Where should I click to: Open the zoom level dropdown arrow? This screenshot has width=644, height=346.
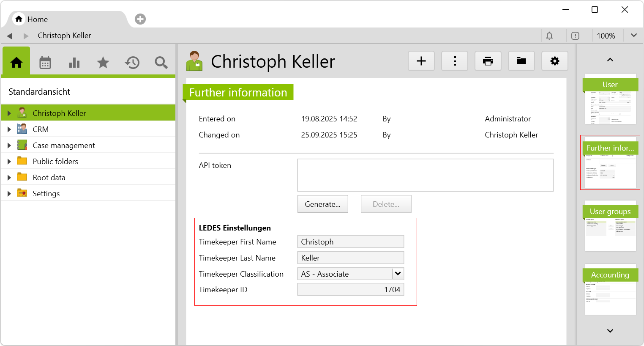tap(633, 36)
